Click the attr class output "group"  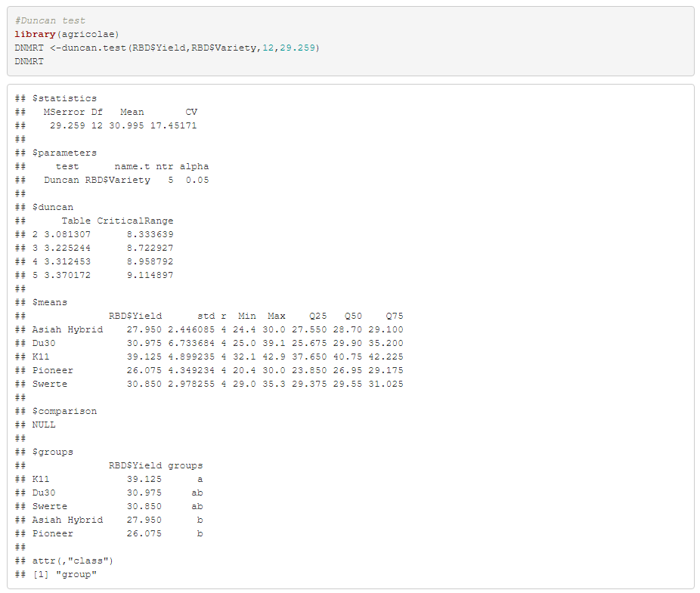point(66,574)
